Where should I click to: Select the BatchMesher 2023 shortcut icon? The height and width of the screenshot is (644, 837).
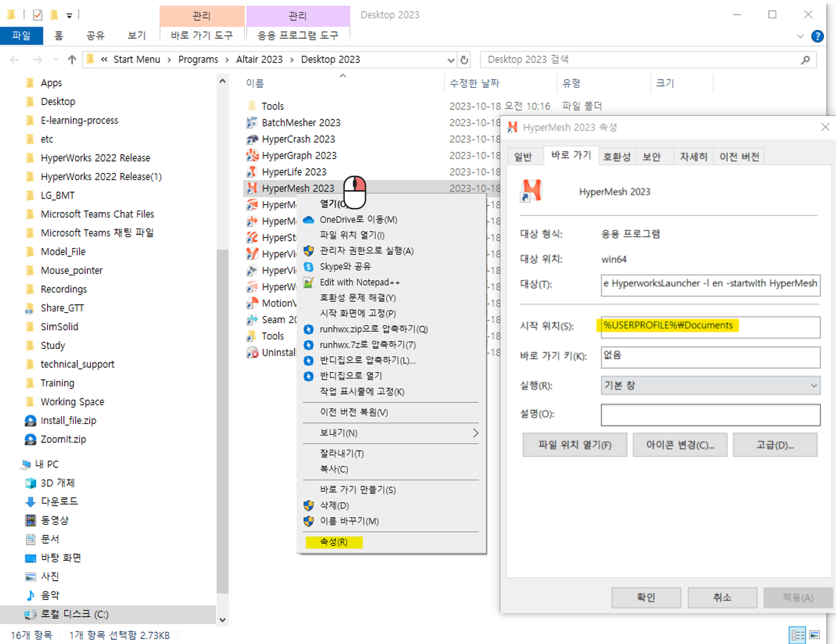pyautogui.click(x=252, y=123)
